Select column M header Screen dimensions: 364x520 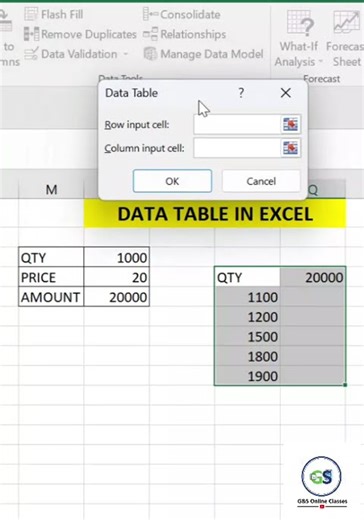click(51, 189)
